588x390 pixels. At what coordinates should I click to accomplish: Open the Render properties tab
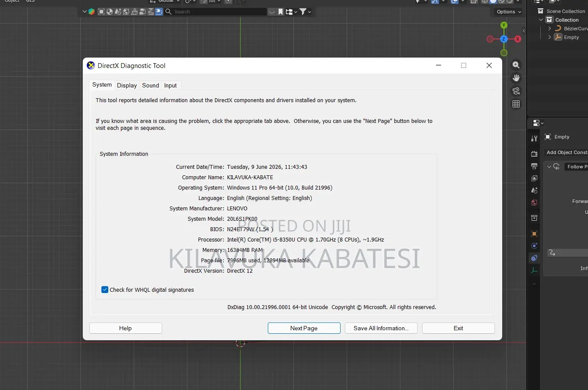(x=534, y=154)
